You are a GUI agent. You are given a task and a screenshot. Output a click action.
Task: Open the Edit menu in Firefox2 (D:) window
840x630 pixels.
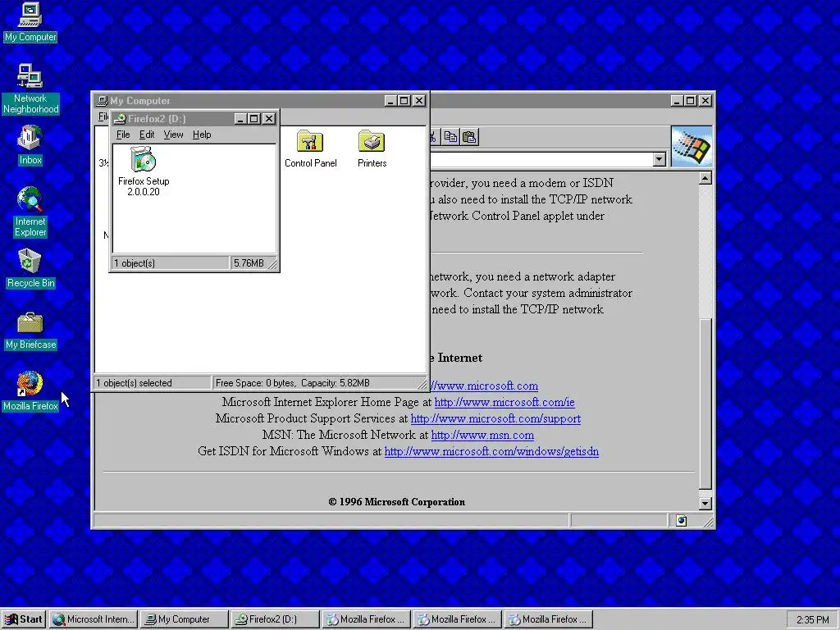pyautogui.click(x=147, y=135)
